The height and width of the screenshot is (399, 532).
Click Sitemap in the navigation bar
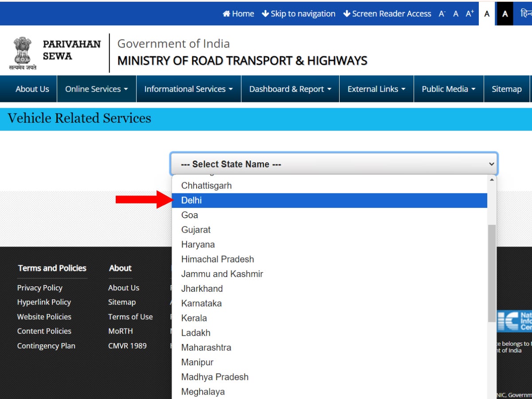click(507, 89)
